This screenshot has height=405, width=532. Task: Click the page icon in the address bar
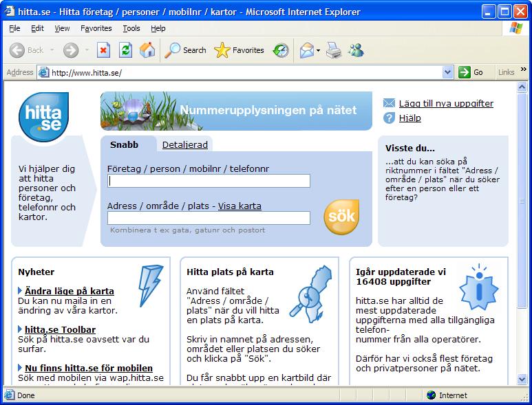click(43, 72)
